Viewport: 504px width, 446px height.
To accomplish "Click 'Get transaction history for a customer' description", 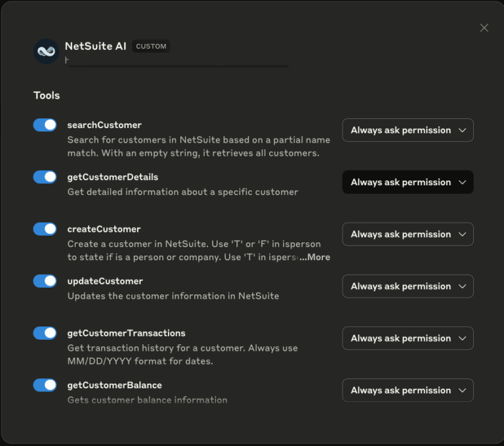I will click(182, 355).
